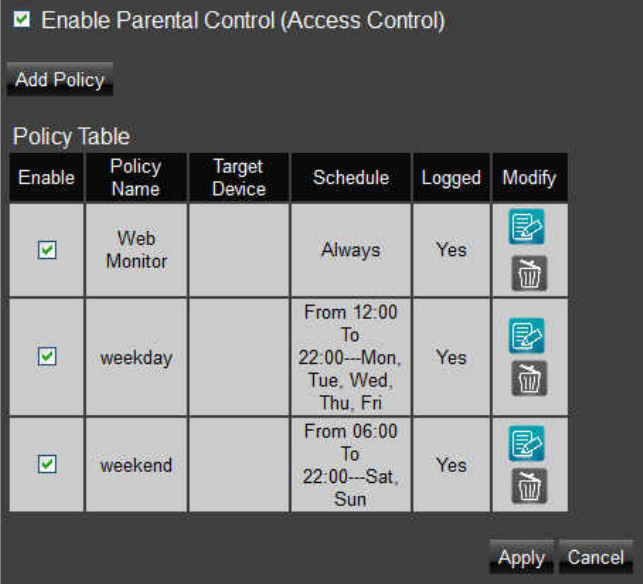
Task: Click the Add Policy button
Action: click(x=60, y=79)
